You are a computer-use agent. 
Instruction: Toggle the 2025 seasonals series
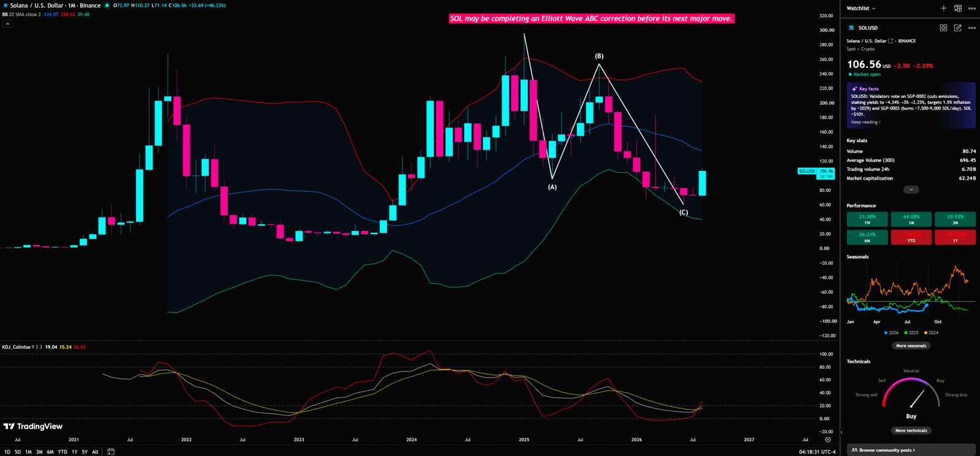tap(911, 333)
